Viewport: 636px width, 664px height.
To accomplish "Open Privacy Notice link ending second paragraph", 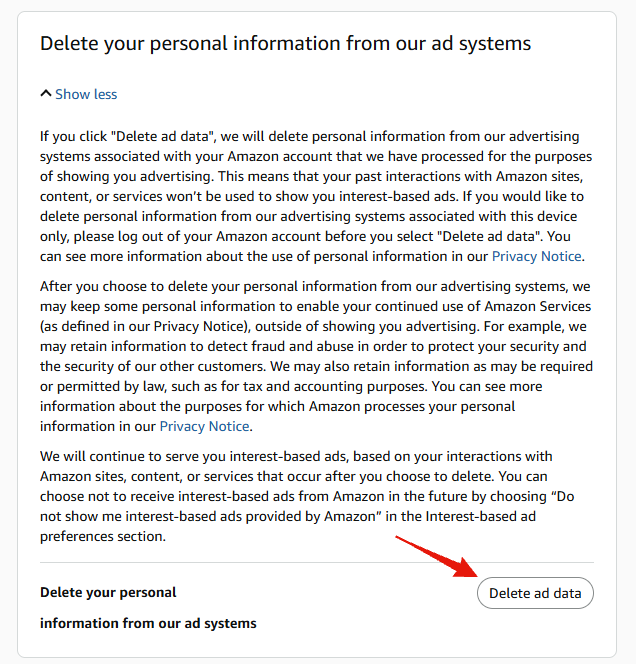I will pyautogui.click(x=204, y=426).
